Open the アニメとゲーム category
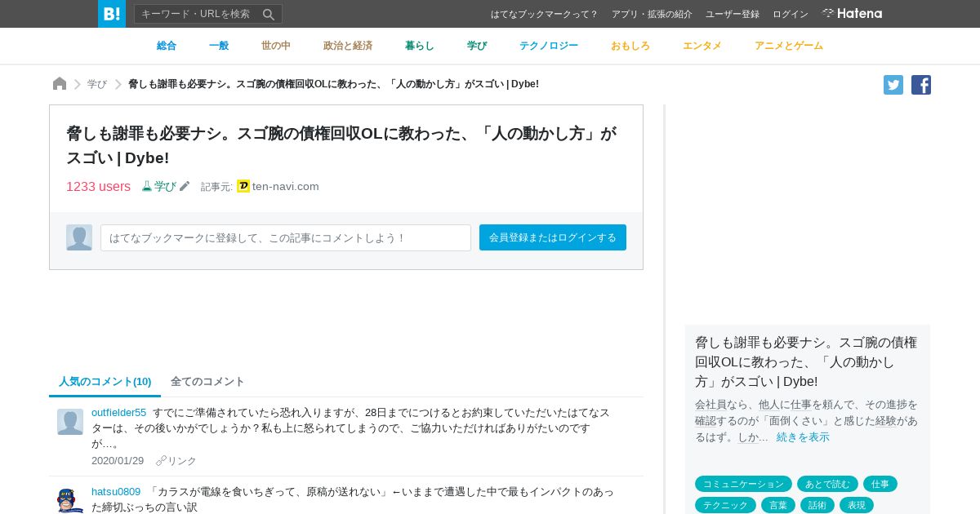The image size is (980, 514). tap(789, 46)
